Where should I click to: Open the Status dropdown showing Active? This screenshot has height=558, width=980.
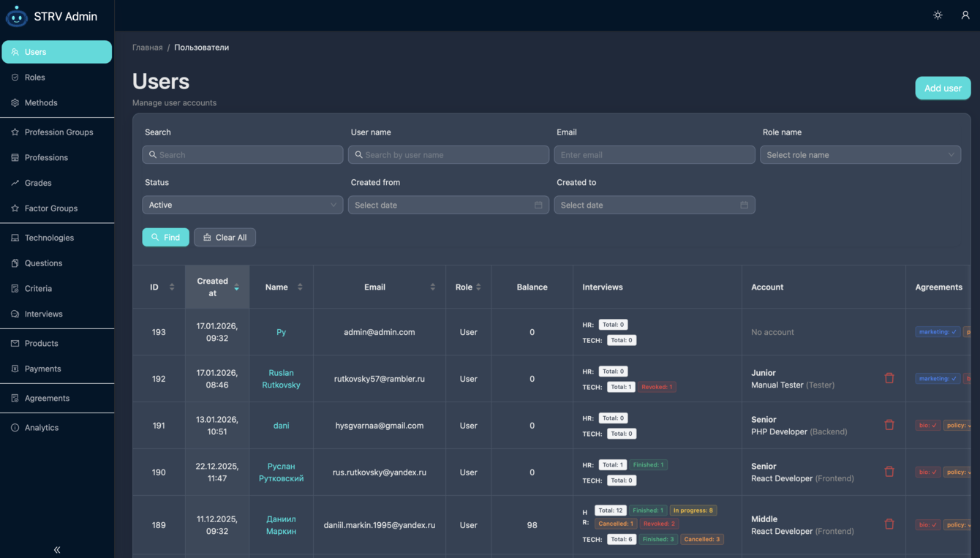(x=242, y=205)
